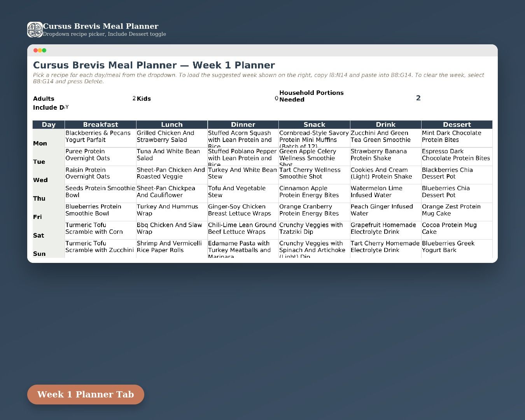The width and height of the screenshot is (525, 420).
Task: Click the Cursus Brevis logo icon
Action: (x=35, y=30)
